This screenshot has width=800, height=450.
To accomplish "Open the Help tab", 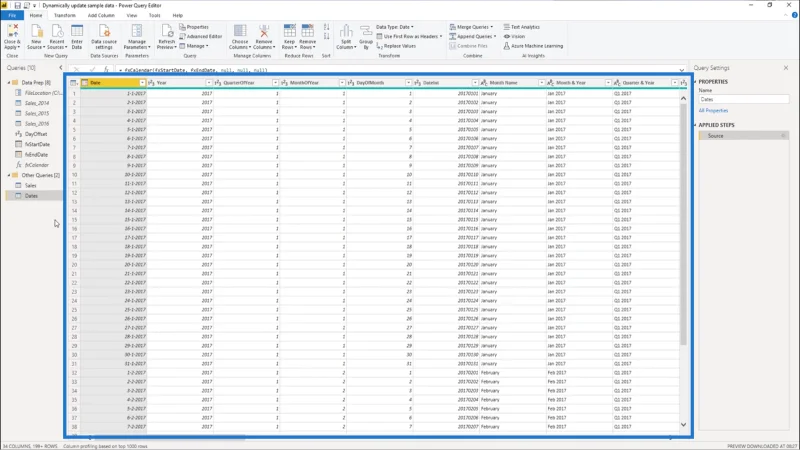I will tap(177, 15).
